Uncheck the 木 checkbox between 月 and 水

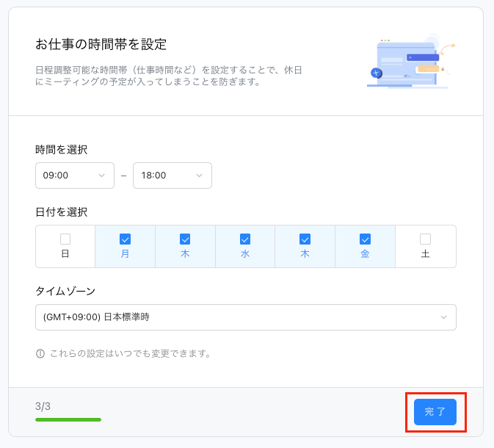point(185,239)
